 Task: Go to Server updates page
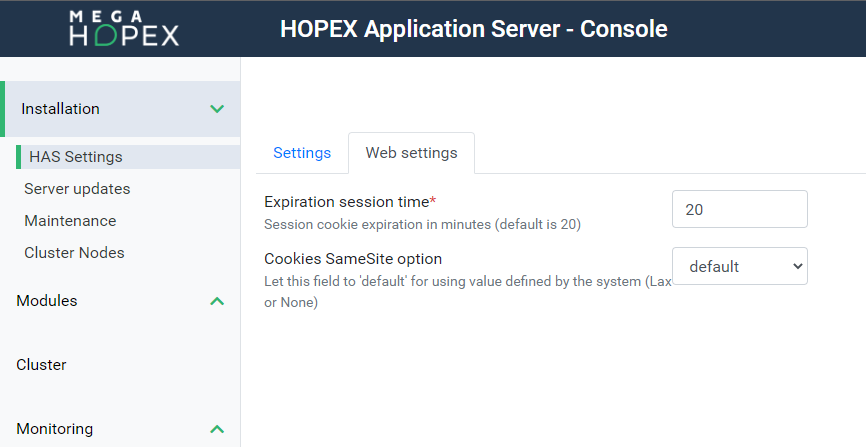click(77, 189)
